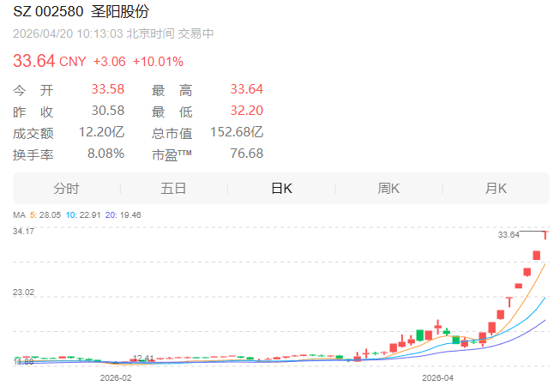Click the 市盈TTM value 76.68
560x392 pixels.
pyautogui.click(x=246, y=154)
